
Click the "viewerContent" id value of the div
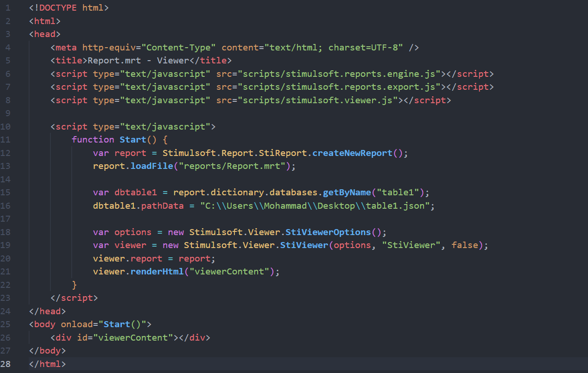[133, 337]
